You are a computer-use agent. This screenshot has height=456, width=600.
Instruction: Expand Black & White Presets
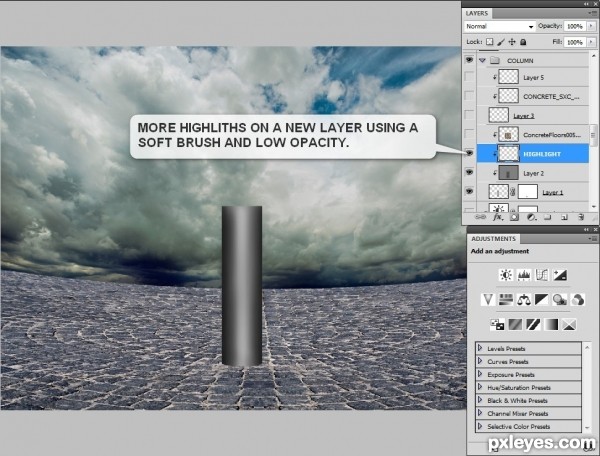(480, 400)
